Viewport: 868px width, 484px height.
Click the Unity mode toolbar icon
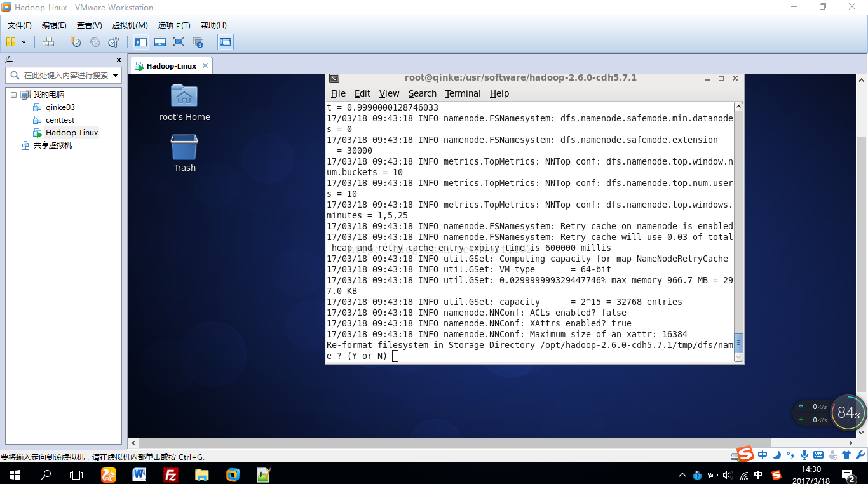tap(198, 42)
